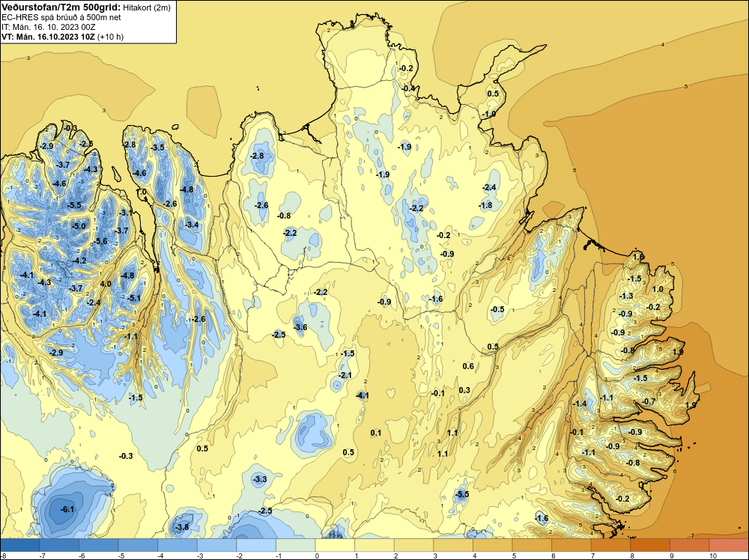Click the 0.6 temperature value on map
Image resolution: width=749 pixels, height=560 pixels.
point(468,366)
